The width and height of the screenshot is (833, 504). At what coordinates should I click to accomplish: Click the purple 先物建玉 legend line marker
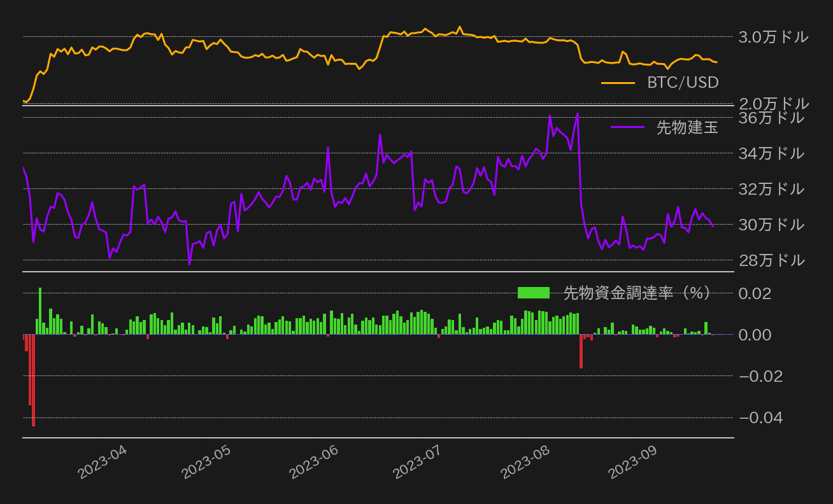click(629, 128)
